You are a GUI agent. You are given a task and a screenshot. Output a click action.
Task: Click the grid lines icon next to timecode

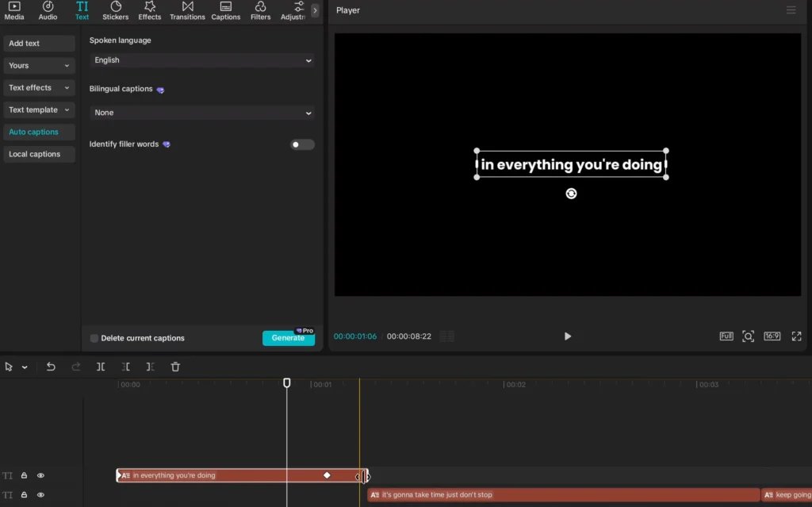coord(447,336)
